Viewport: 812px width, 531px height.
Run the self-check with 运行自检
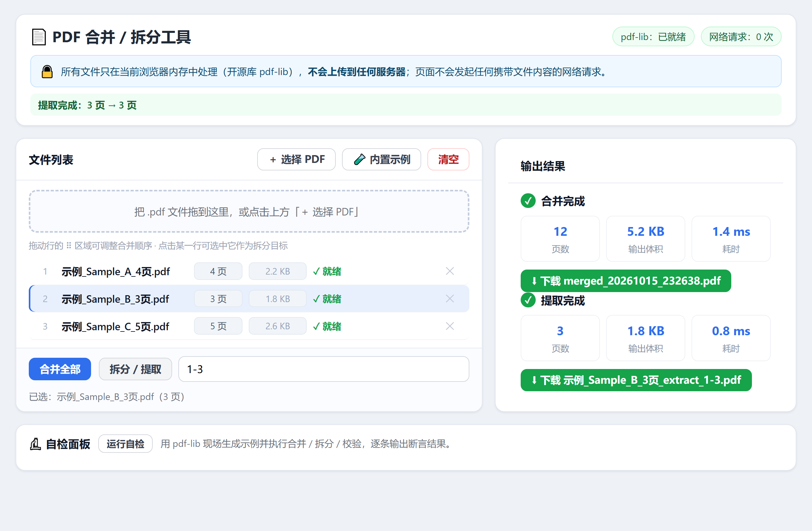click(125, 444)
